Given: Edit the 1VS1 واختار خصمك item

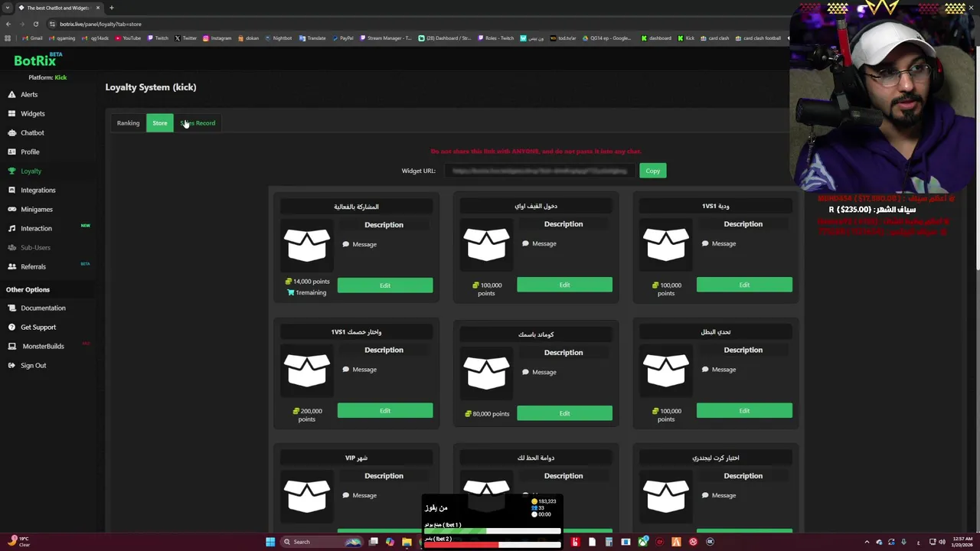Looking at the screenshot, I should coord(385,411).
